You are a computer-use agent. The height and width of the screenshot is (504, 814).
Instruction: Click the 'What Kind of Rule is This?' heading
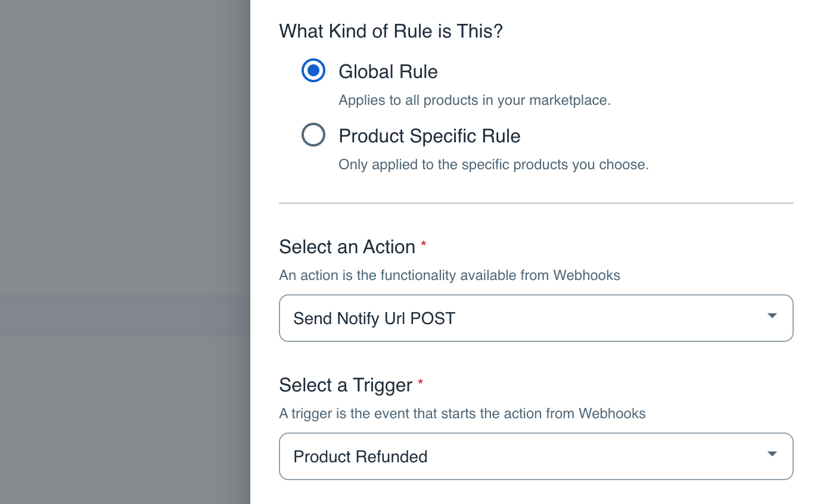click(391, 31)
